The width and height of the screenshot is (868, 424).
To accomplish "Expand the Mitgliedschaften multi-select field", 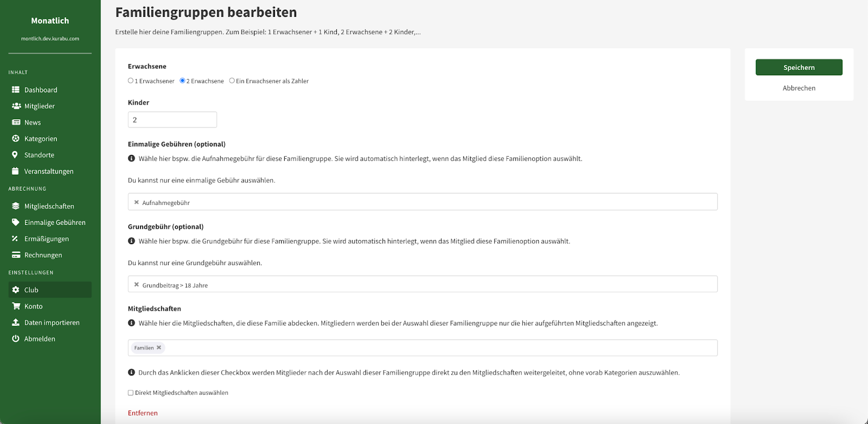I will coord(423,348).
